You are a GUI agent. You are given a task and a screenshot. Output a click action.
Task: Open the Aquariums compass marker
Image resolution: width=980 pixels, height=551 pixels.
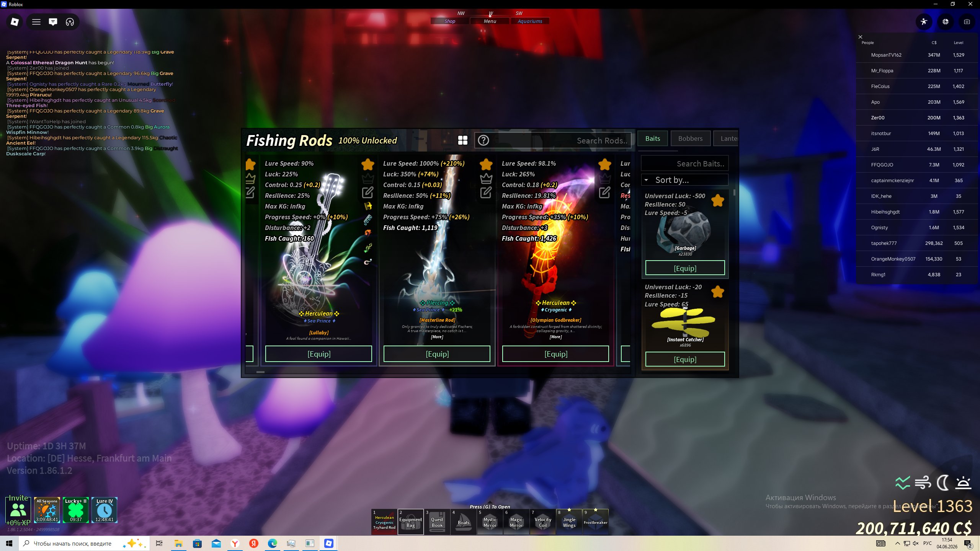[x=530, y=21]
